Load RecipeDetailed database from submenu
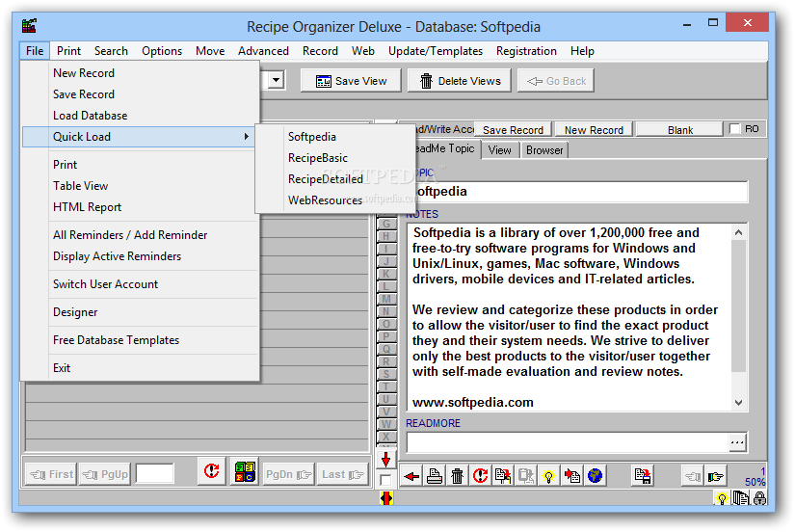The image size is (795, 532). (335, 179)
